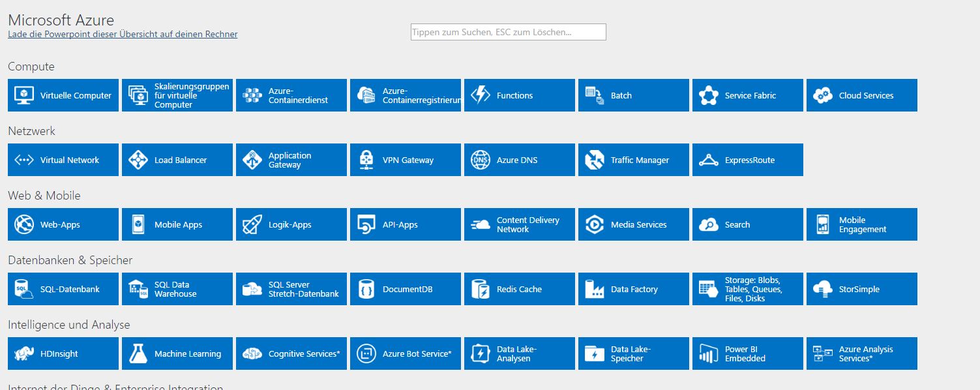This screenshot has height=390, width=980.
Task: Click the Storage Blobs table icon
Action: (x=709, y=289)
